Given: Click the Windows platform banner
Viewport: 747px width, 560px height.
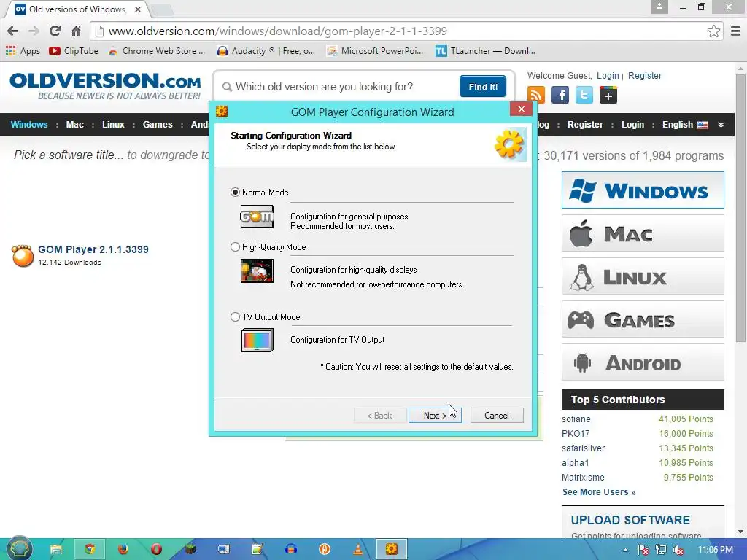Looking at the screenshot, I should 643,190.
